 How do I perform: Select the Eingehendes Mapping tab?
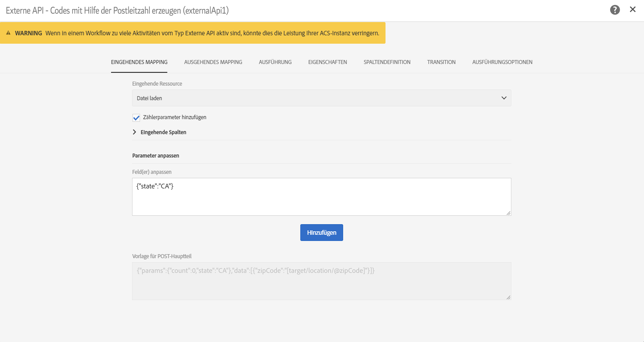(x=139, y=62)
